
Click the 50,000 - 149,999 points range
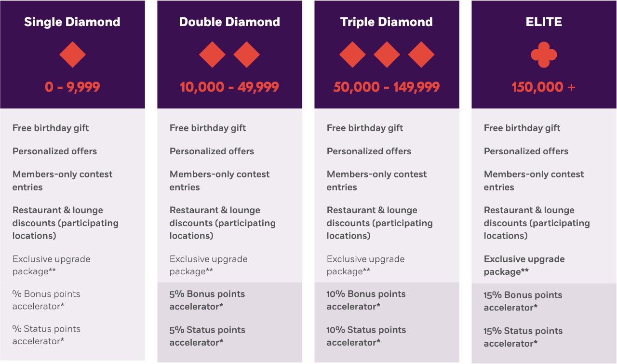(387, 87)
